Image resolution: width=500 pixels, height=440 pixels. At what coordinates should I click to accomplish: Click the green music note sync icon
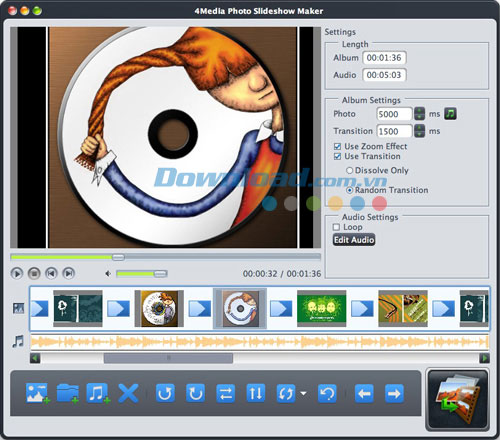pyautogui.click(x=450, y=114)
